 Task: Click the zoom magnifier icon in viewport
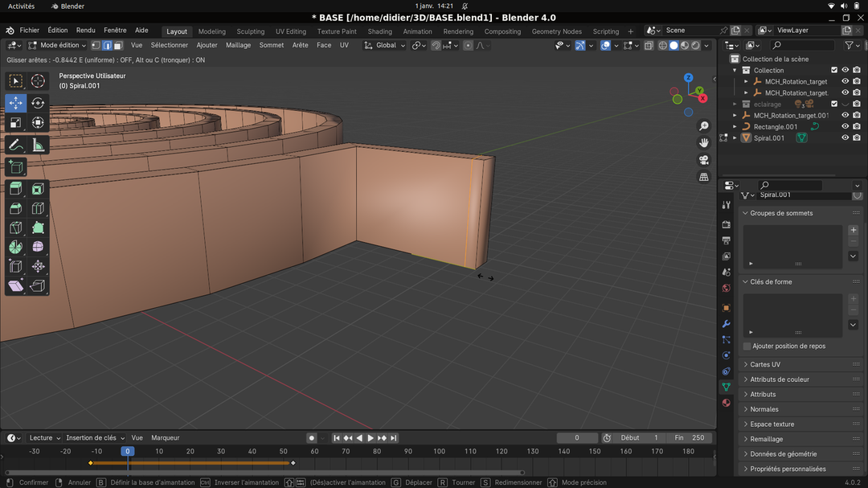704,126
